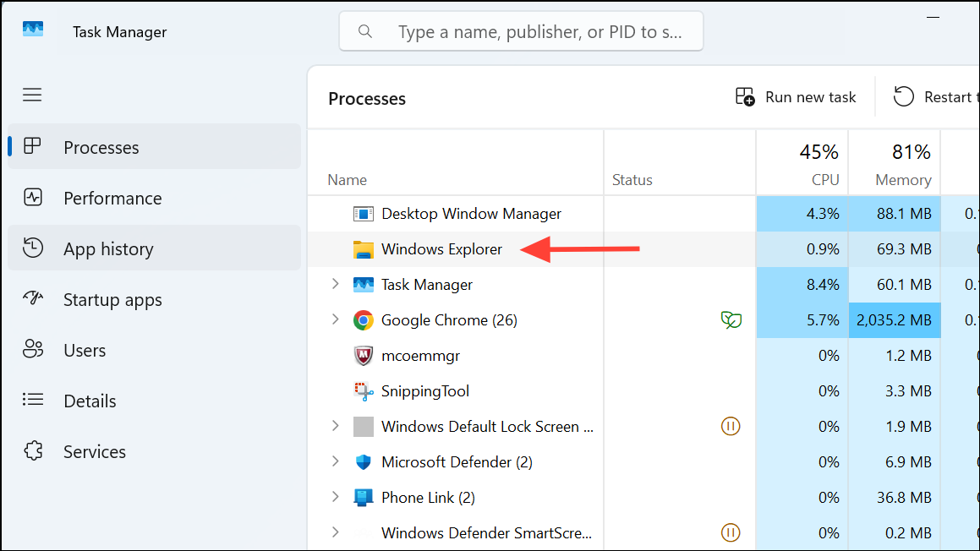The width and height of the screenshot is (980, 551).
Task: Open the Performance page
Action: tap(155, 198)
